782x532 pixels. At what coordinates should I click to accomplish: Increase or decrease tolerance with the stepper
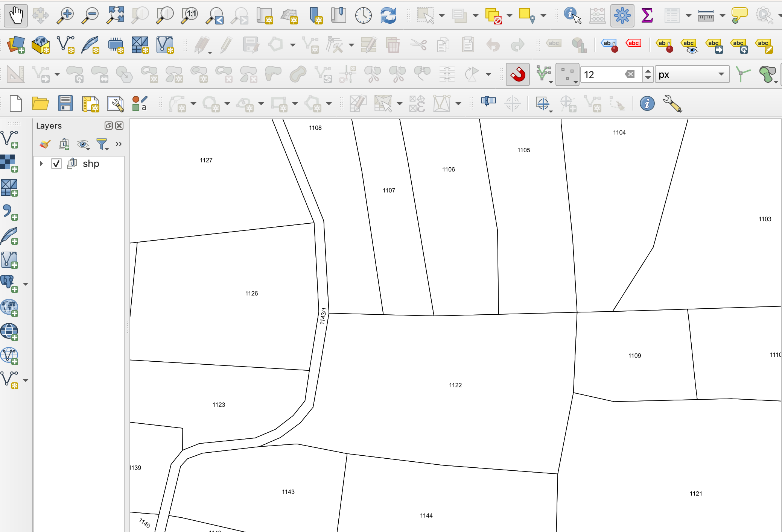tap(648, 74)
